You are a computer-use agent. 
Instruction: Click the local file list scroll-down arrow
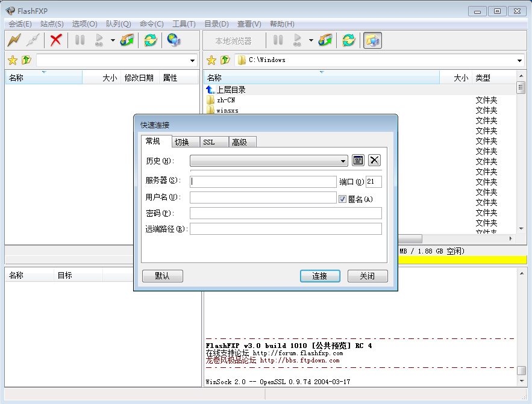pos(521,229)
